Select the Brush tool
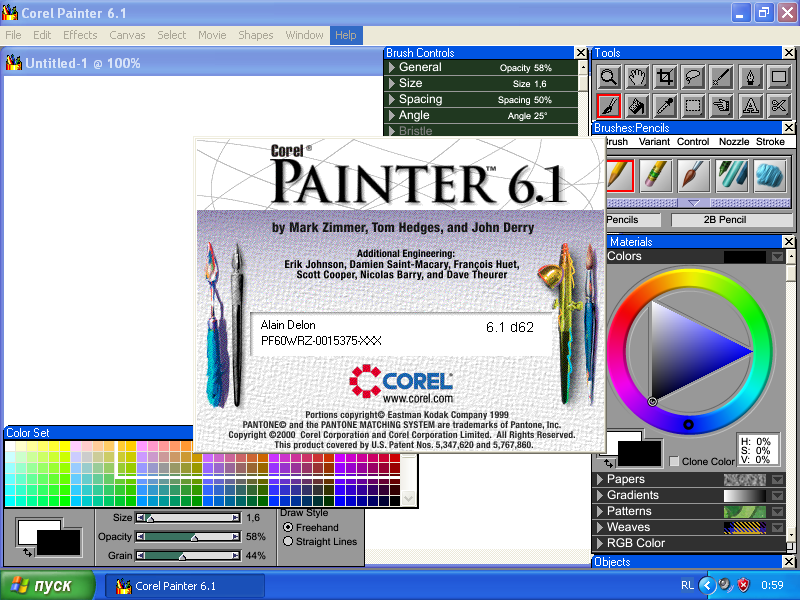 coord(609,106)
